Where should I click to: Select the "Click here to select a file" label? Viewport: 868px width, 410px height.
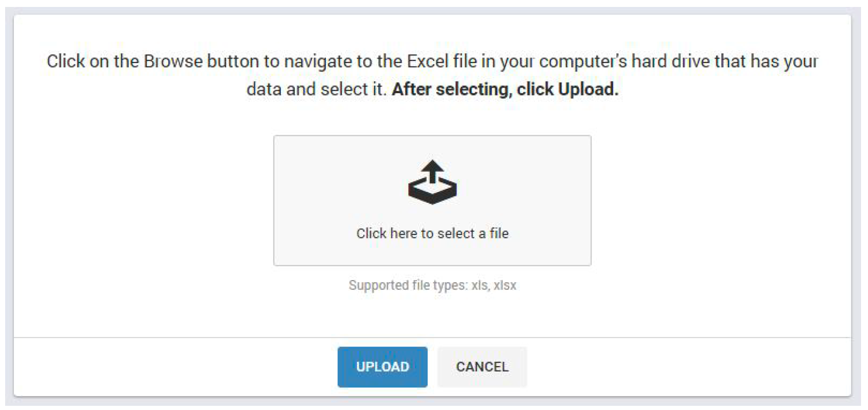[432, 233]
